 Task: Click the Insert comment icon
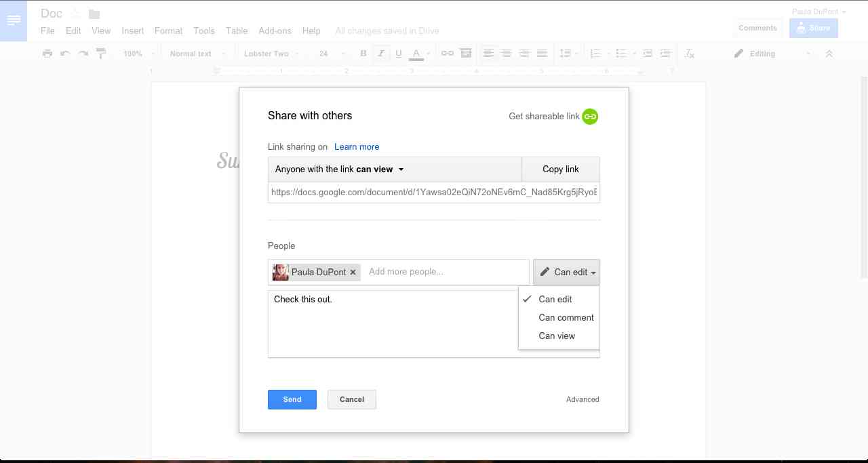(466, 53)
